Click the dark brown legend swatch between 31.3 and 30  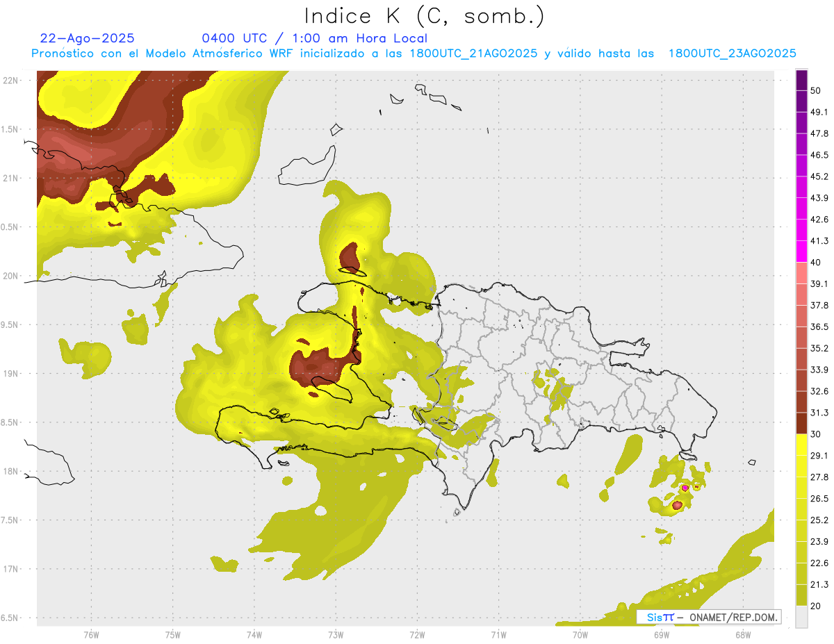click(x=801, y=423)
